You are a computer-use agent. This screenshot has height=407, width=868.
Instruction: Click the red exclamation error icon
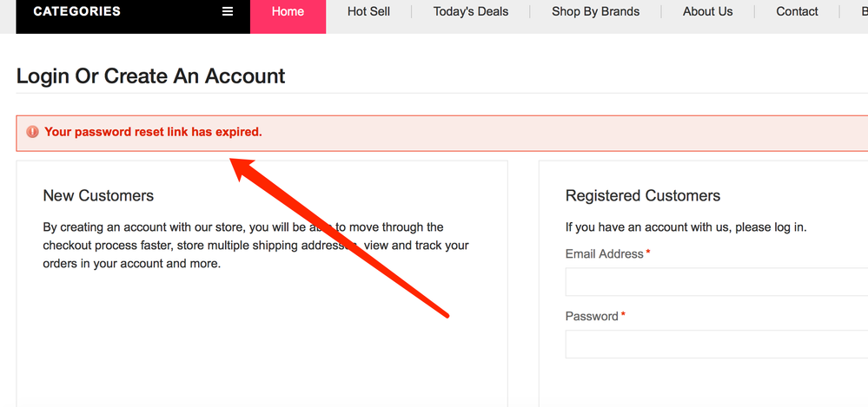pos(32,132)
